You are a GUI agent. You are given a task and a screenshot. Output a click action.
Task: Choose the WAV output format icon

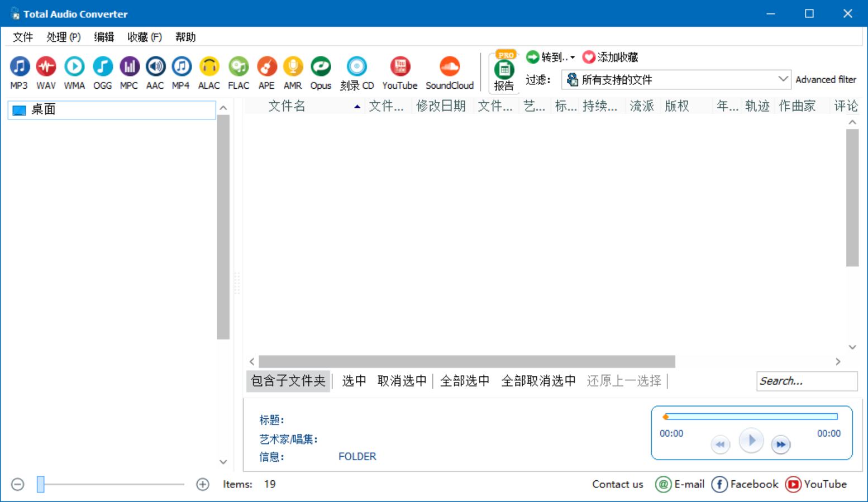pyautogui.click(x=46, y=72)
